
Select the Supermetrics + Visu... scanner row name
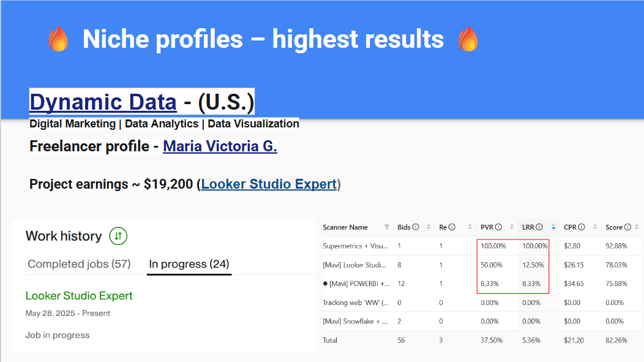pos(355,246)
